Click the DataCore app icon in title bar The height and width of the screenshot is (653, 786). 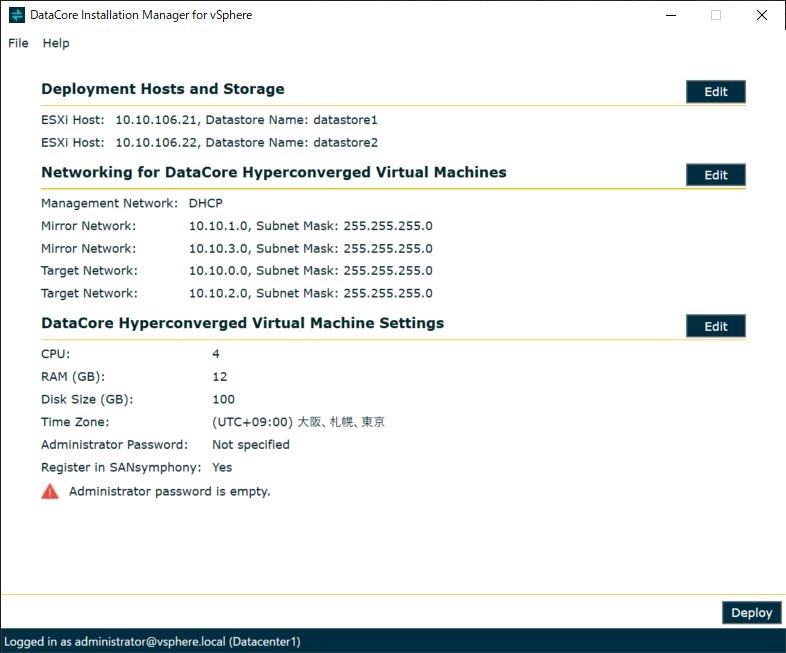pyautogui.click(x=17, y=15)
